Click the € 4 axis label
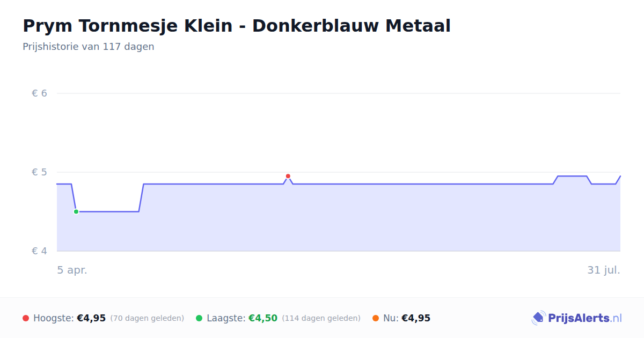This screenshot has height=338, width=644. [39, 251]
